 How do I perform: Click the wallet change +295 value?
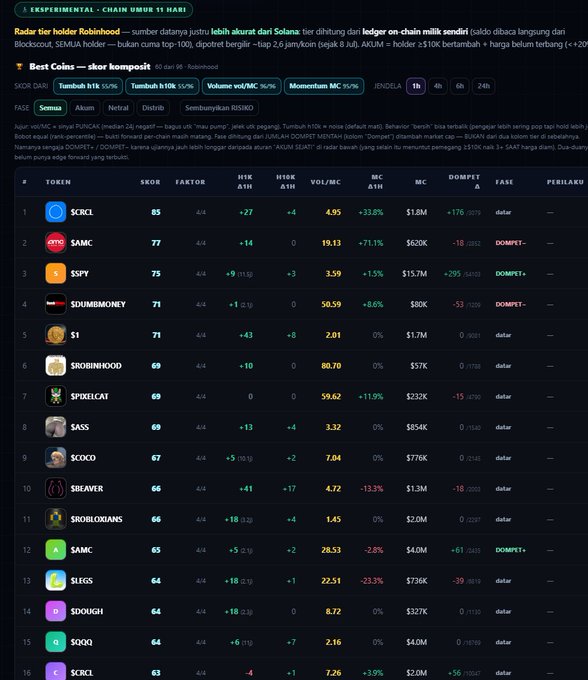click(452, 274)
